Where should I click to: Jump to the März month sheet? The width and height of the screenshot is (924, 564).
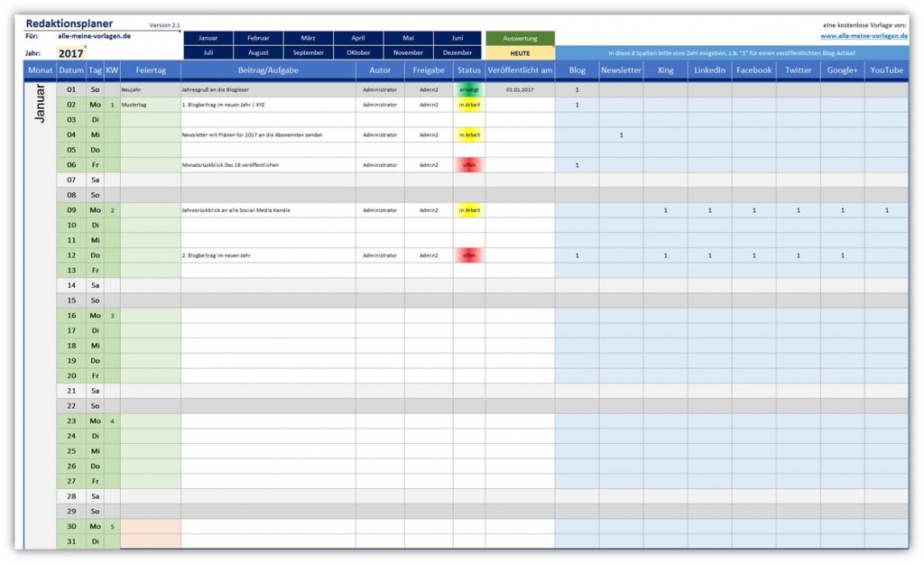(x=308, y=39)
